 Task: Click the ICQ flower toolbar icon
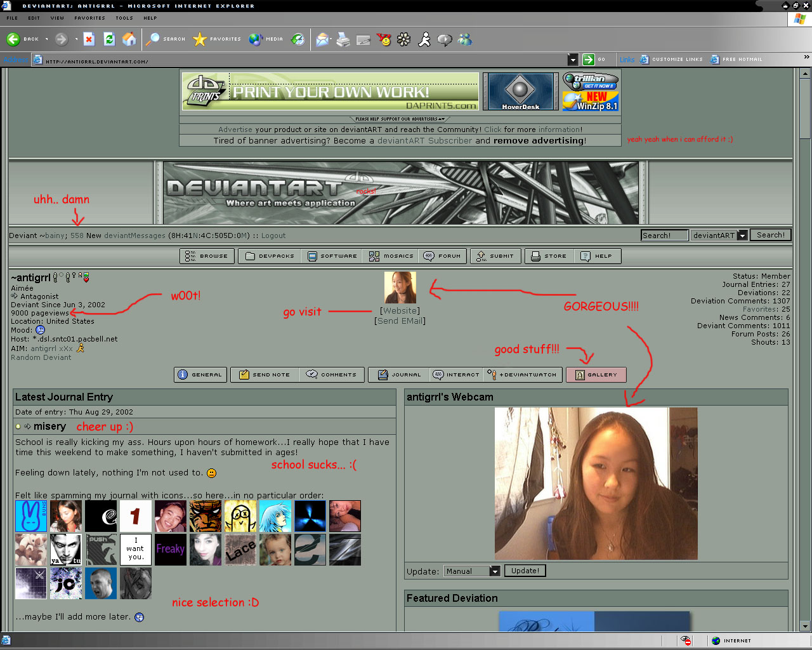pyautogui.click(x=404, y=40)
